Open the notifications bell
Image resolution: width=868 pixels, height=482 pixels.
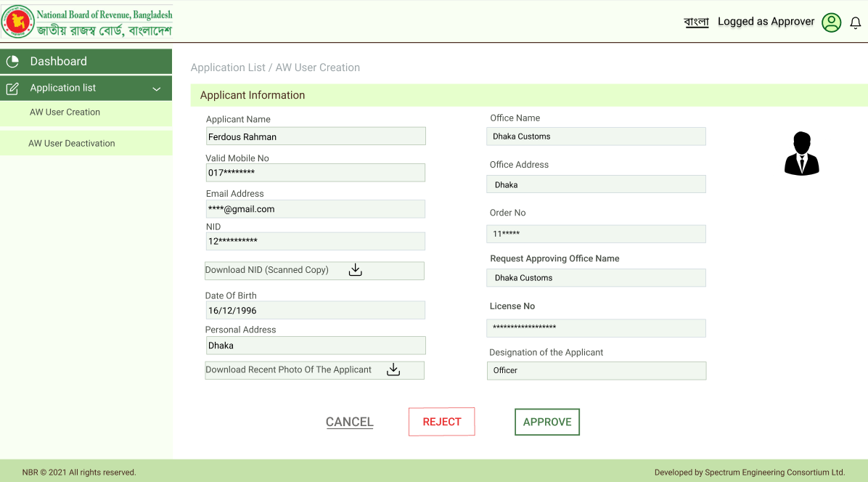coord(855,23)
